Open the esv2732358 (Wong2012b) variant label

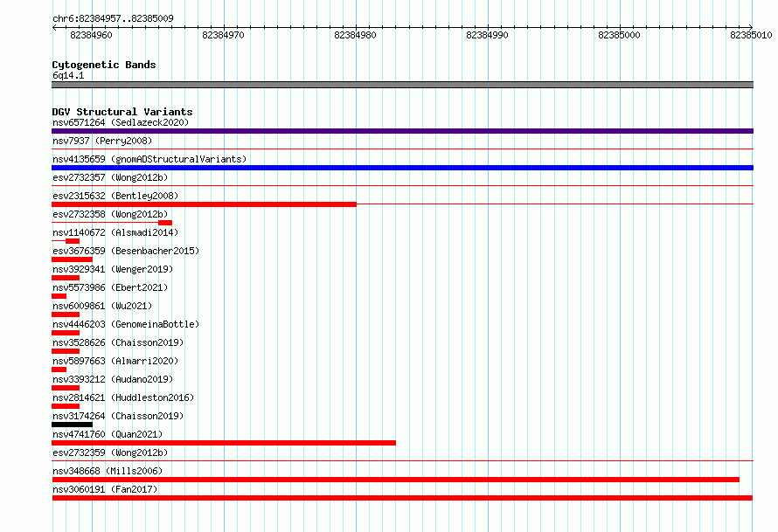click(x=110, y=214)
